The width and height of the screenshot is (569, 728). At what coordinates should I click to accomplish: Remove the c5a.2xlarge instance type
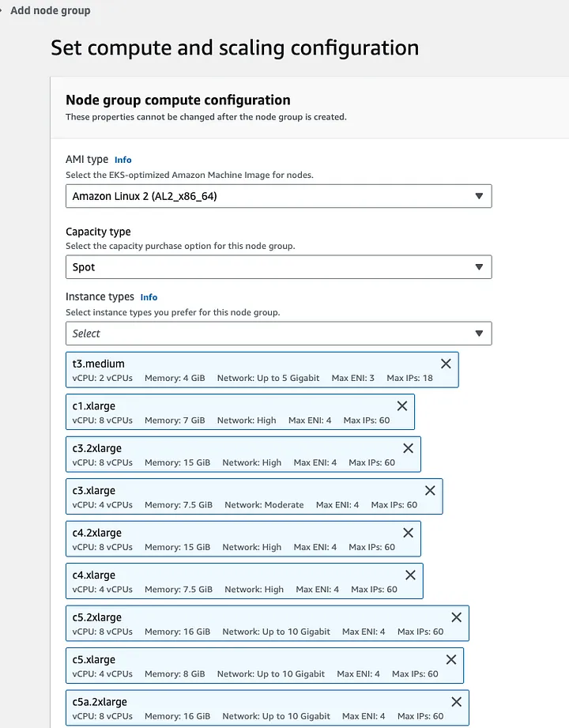(456, 702)
